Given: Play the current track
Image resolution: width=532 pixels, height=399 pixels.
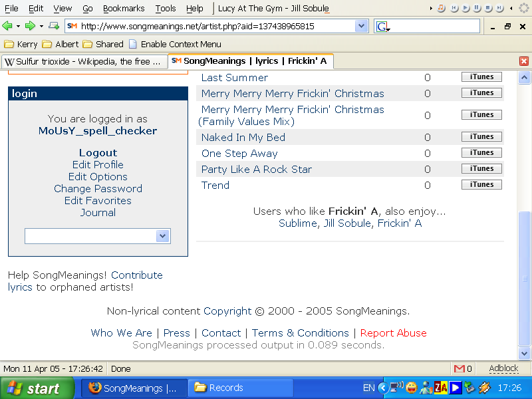Looking at the screenshot, I should pos(466,8).
